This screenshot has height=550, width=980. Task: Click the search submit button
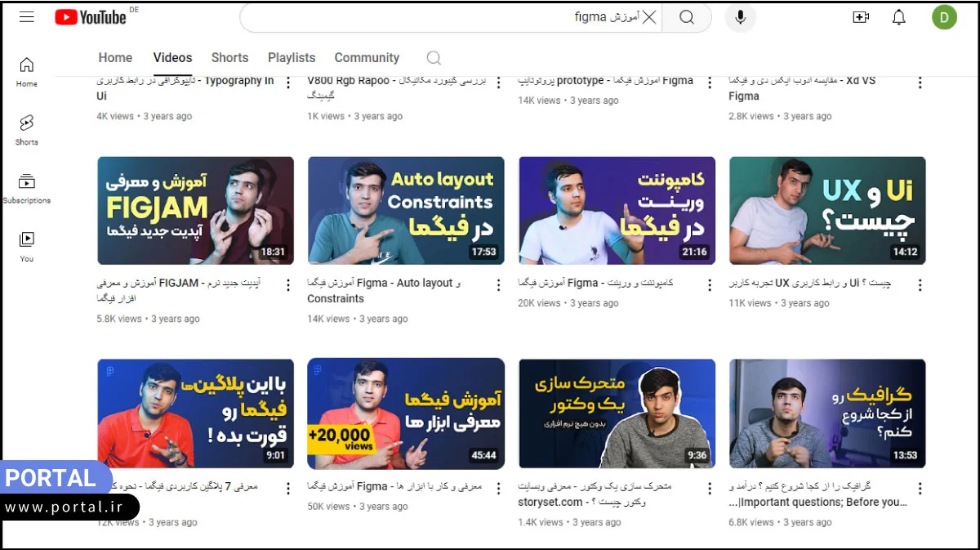point(686,17)
